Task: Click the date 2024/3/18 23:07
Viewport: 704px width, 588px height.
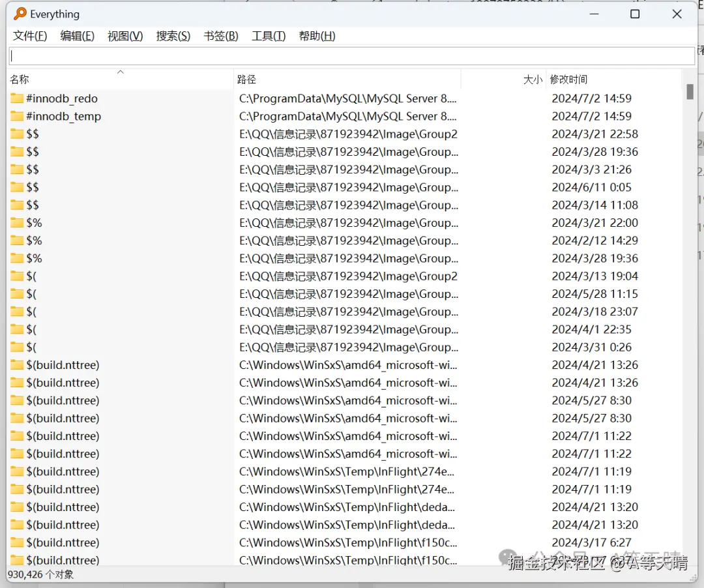Action: pyautogui.click(x=595, y=312)
